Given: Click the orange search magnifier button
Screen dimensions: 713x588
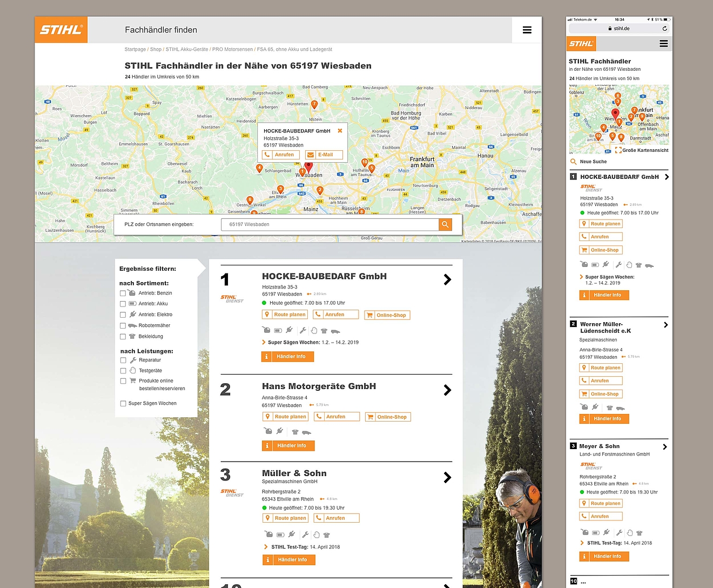Looking at the screenshot, I should coord(445,224).
